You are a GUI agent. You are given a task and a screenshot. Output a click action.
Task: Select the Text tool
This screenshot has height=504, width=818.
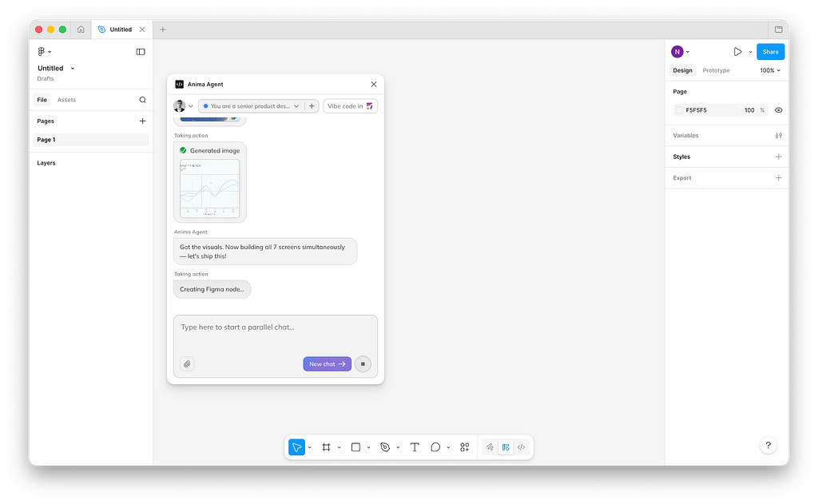pos(415,447)
